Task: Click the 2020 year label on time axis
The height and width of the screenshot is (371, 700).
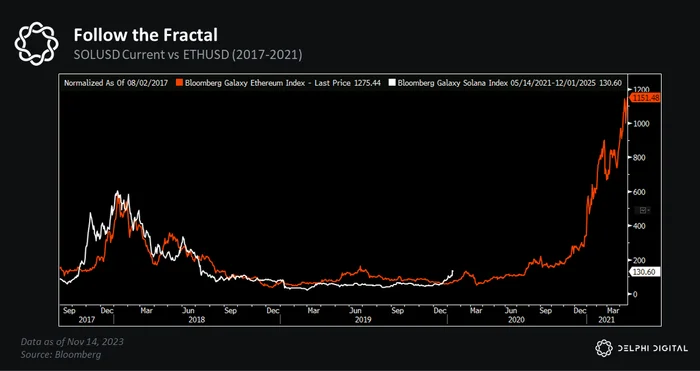Action: click(x=517, y=320)
